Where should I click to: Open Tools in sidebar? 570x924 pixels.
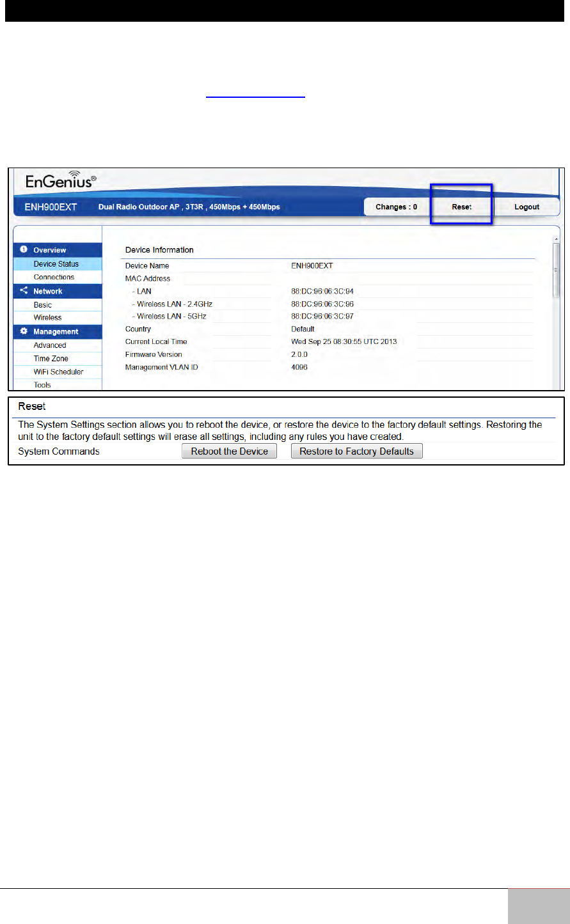click(x=58, y=385)
